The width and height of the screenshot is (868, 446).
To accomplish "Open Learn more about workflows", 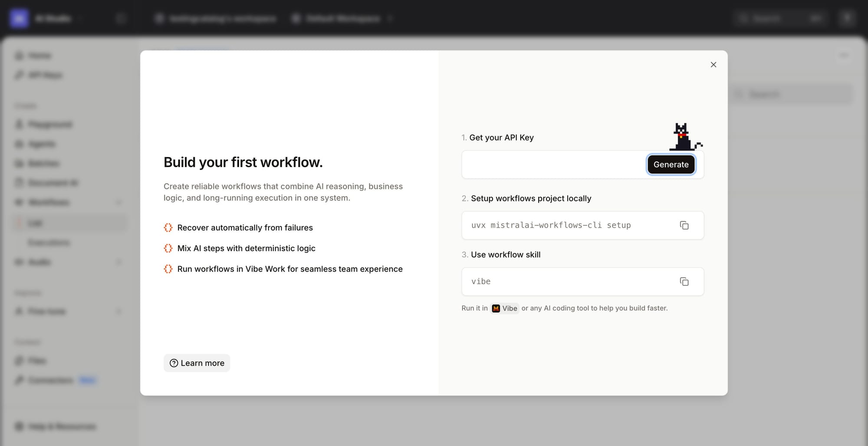I will (197, 363).
